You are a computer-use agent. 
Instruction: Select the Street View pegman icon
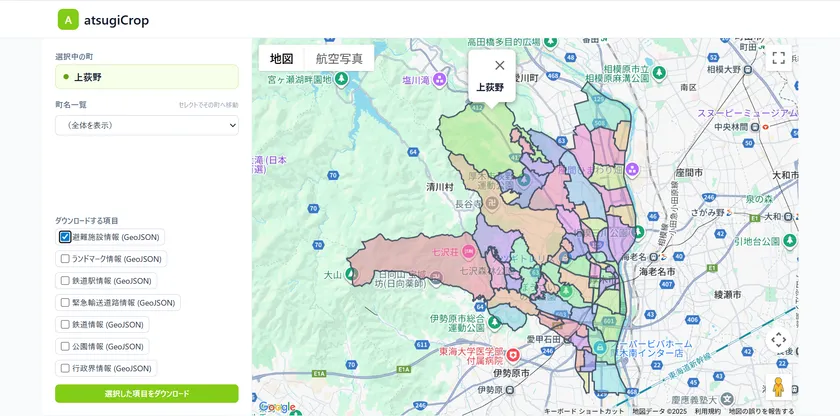[779, 386]
